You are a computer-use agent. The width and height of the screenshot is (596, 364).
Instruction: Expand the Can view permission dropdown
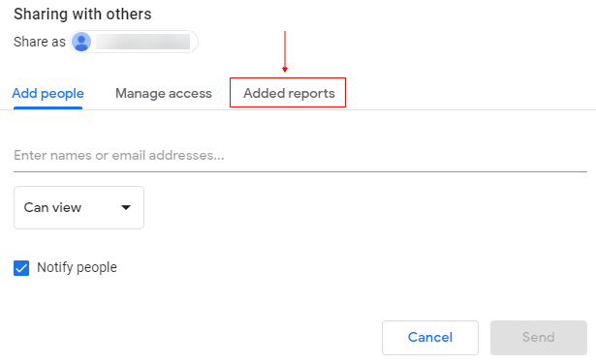pyautogui.click(x=78, y=207)
